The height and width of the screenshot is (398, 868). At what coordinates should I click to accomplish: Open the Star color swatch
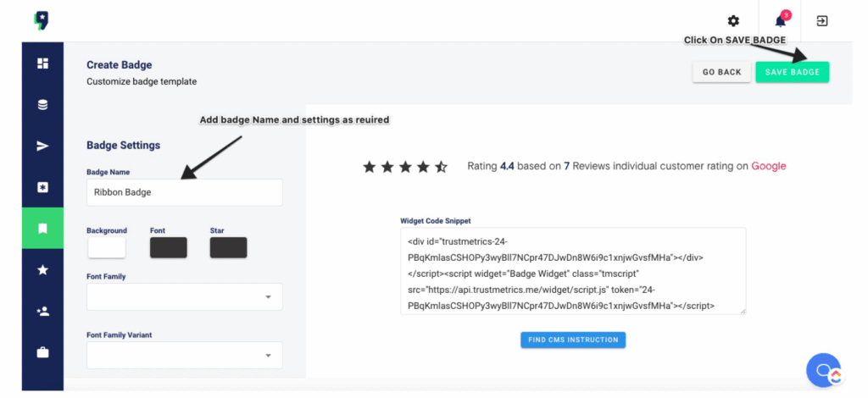228,247
